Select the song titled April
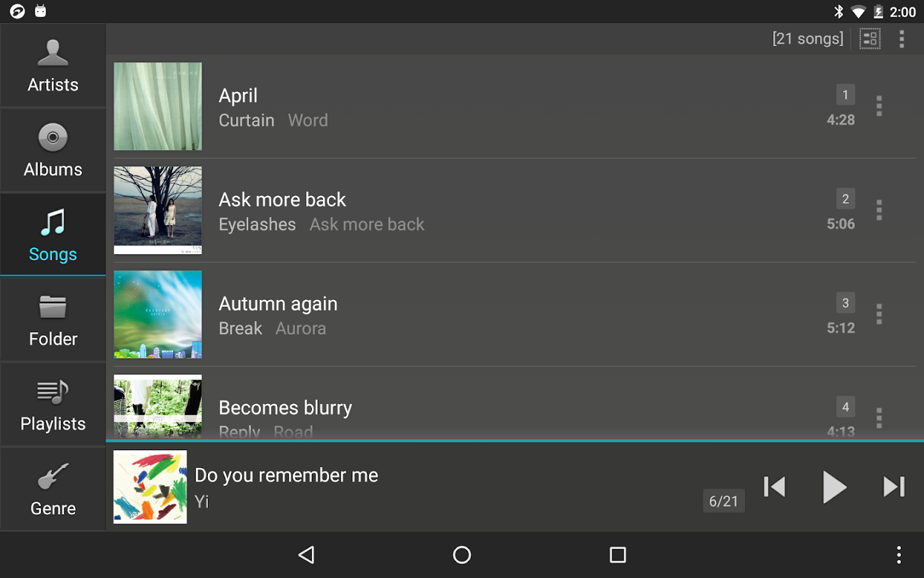Screen dimensions: 924x578 tap(238, 96)
